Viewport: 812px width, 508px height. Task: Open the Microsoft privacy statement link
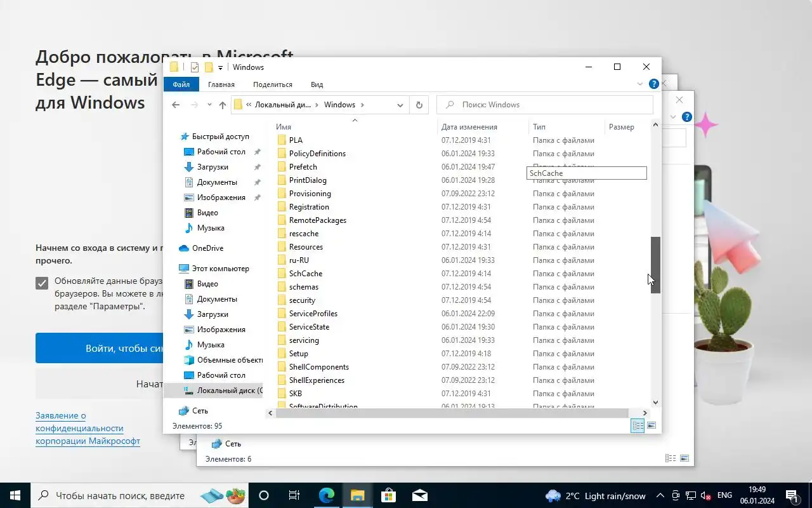point(88,429)
